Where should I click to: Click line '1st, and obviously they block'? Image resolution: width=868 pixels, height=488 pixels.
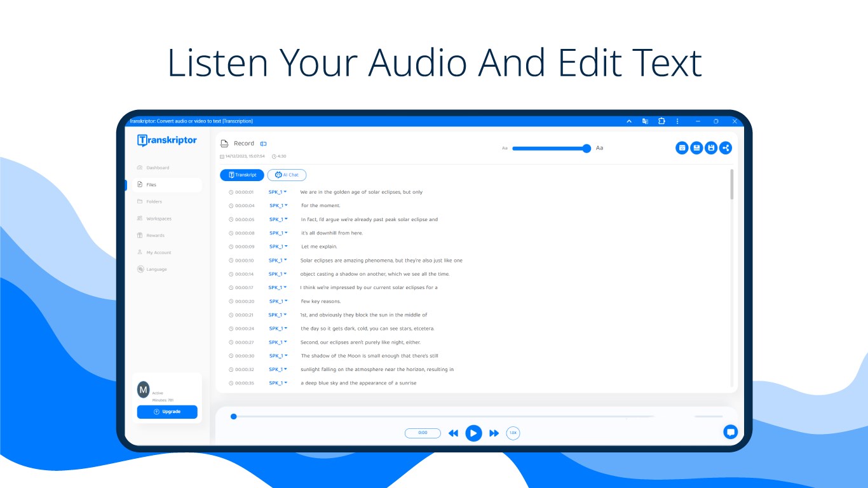point(363,315)
